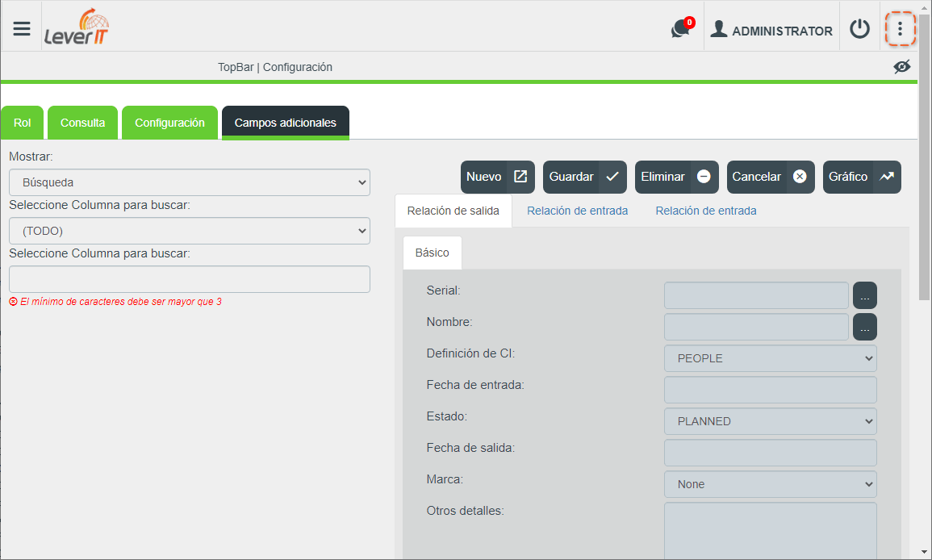The width and height of the screenshot is (932, 560).
Task: Click the ADMINISTRATOR user profile
Action: (x=771, y=30)
